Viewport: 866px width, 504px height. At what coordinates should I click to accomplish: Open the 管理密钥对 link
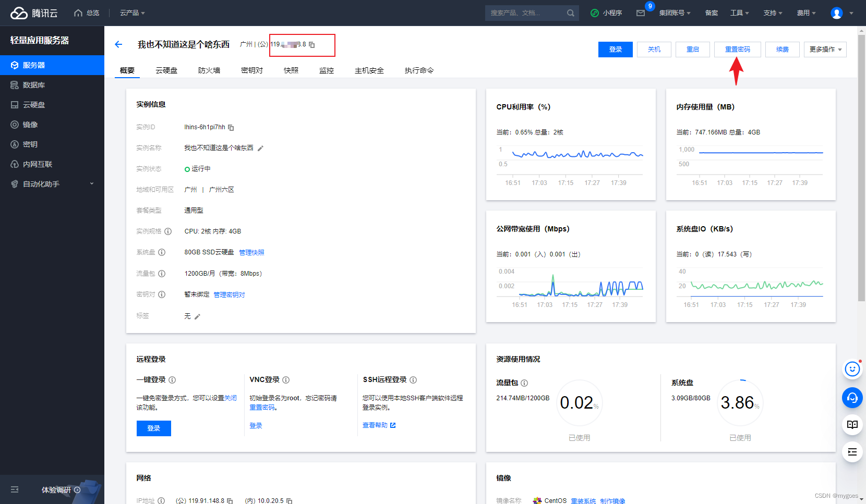click(x=229, y=295)
